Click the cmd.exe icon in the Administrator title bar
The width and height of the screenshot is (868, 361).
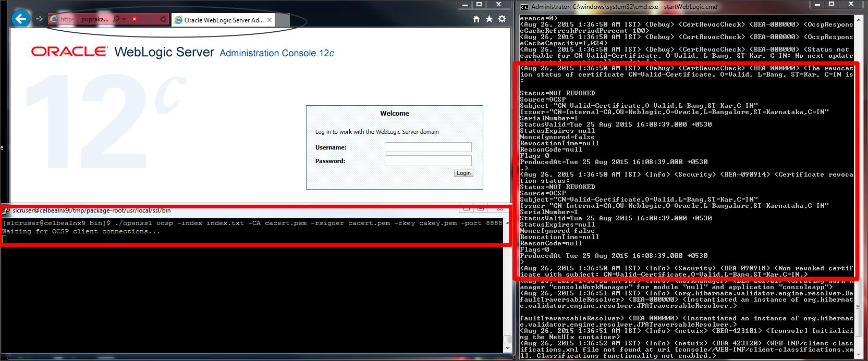tap(524, 7)
